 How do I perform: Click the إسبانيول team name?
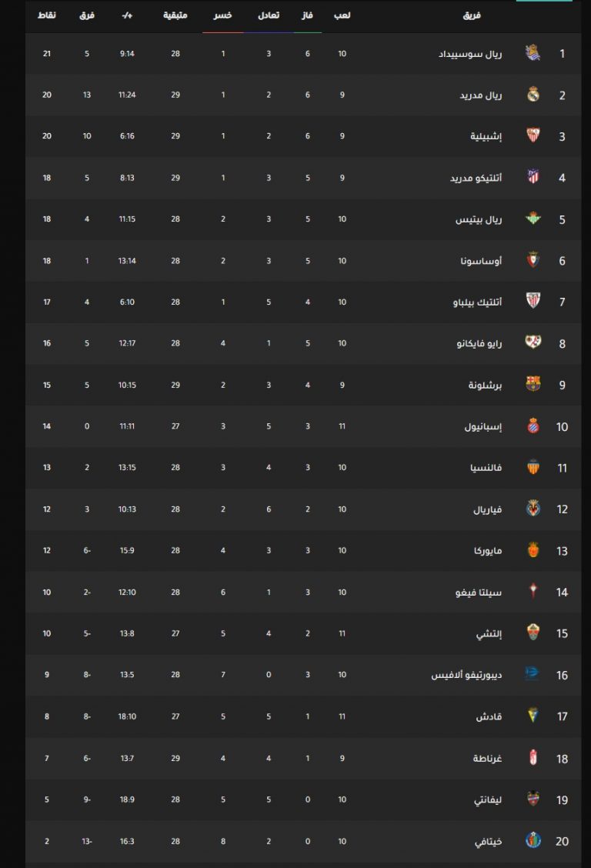(483, 427)
